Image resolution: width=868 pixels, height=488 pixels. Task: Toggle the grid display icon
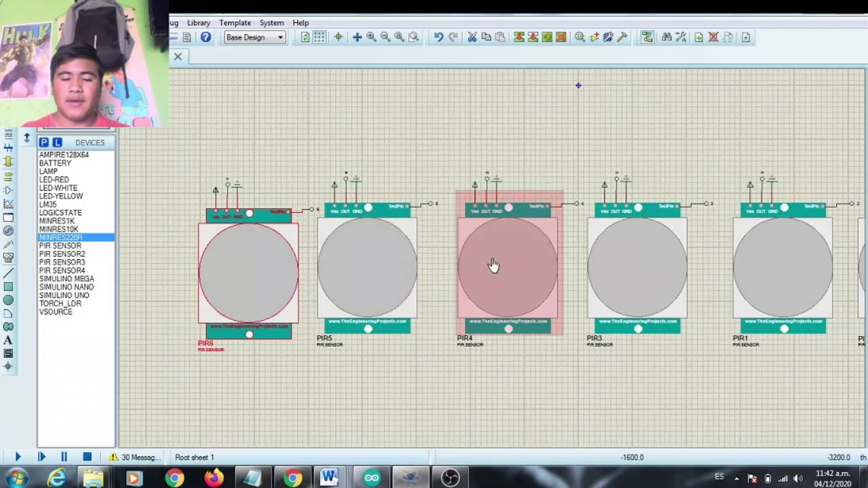319,37
